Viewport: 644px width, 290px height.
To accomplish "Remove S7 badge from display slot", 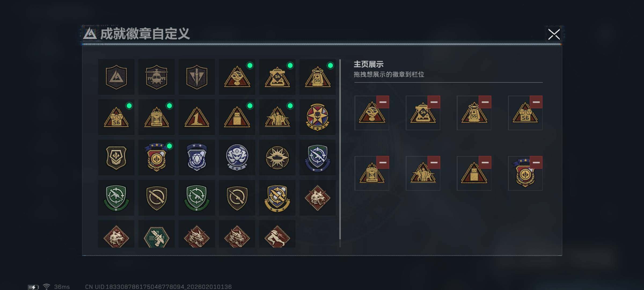I will 383,162.
